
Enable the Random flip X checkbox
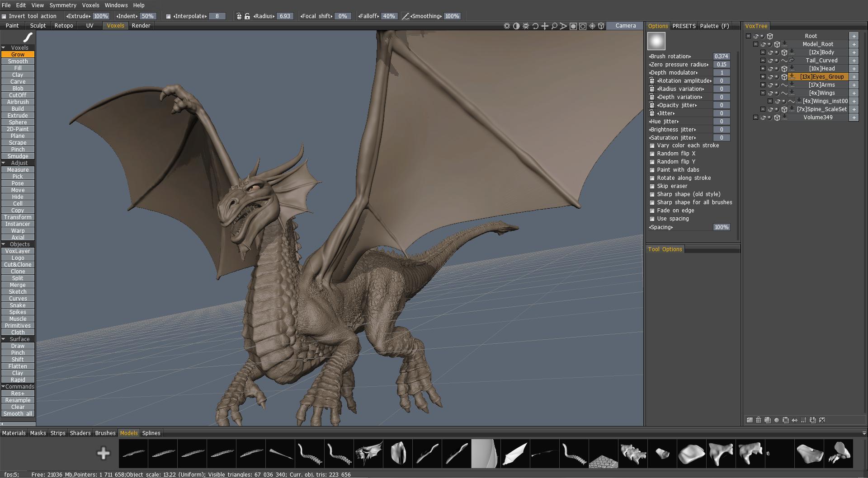(652, 154)
